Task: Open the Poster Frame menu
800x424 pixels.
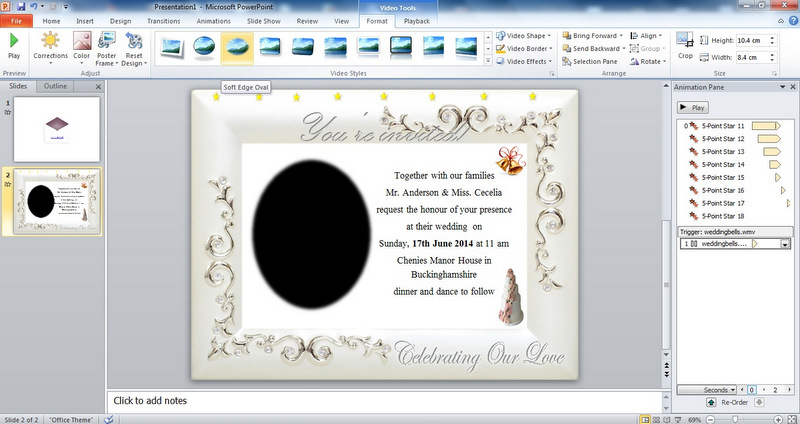Action: click(x=106, y=48)
